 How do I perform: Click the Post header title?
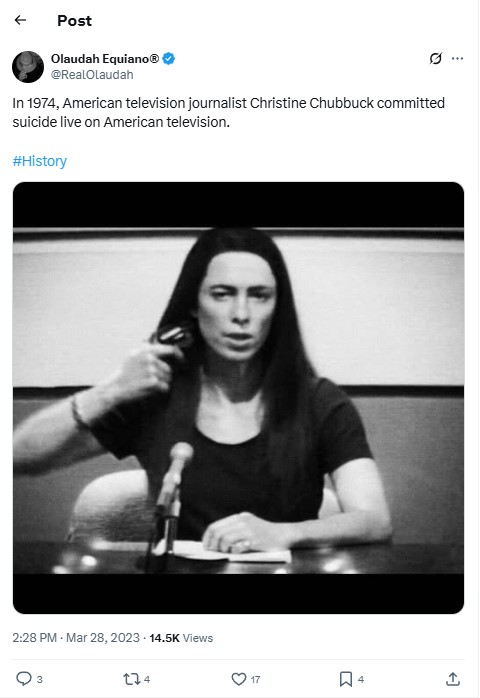[x=74, y=20]
